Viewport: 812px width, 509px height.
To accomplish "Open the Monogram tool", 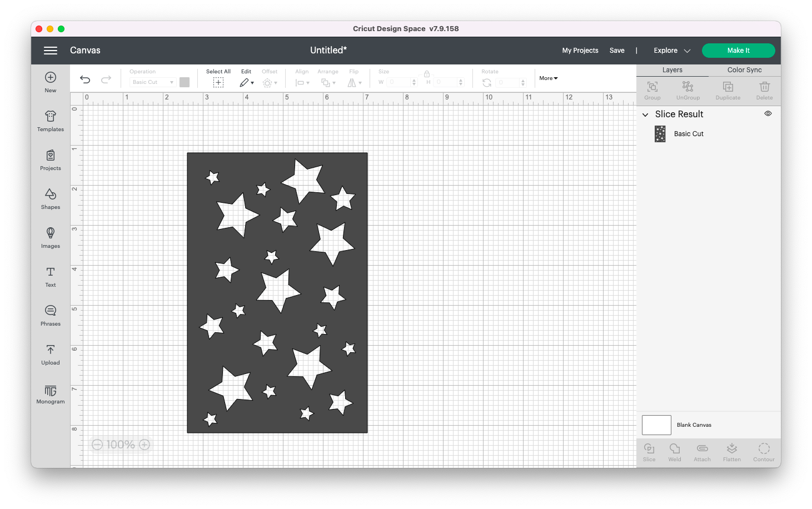I will (x=50, y=395).
